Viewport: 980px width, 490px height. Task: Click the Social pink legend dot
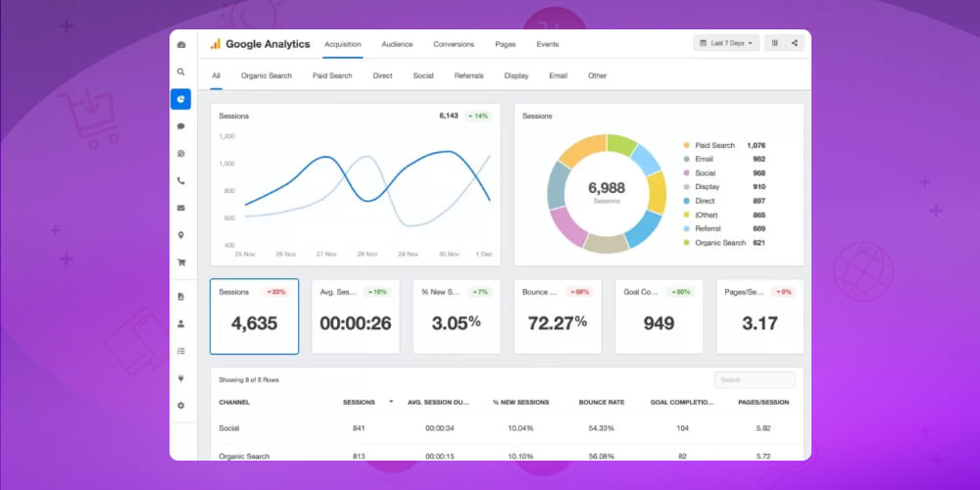[x=686, y=173]
